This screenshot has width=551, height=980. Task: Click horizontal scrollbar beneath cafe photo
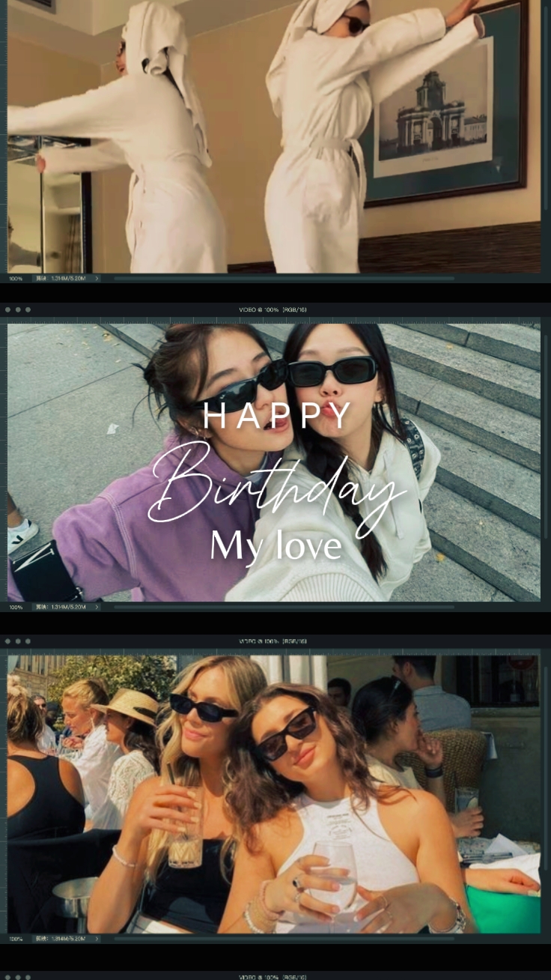tap(284, 938)
